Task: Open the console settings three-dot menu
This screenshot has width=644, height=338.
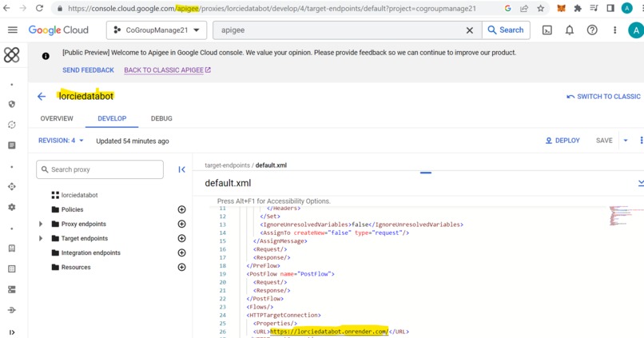Action: (615, 30)
